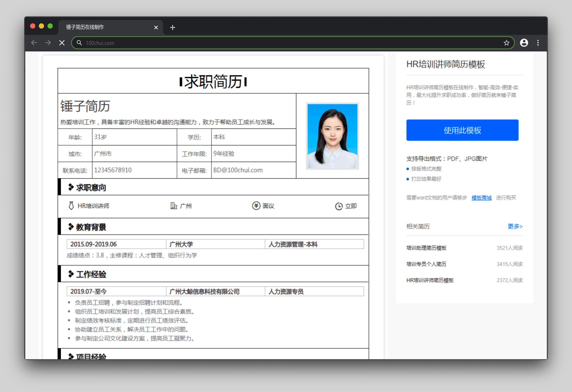Open browser three-dot menu

(x=538, y=43)
